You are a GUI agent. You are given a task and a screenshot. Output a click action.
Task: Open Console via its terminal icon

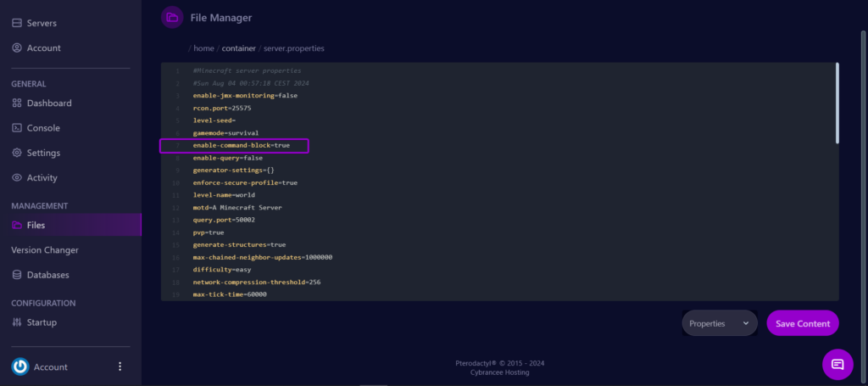(17, 128)
